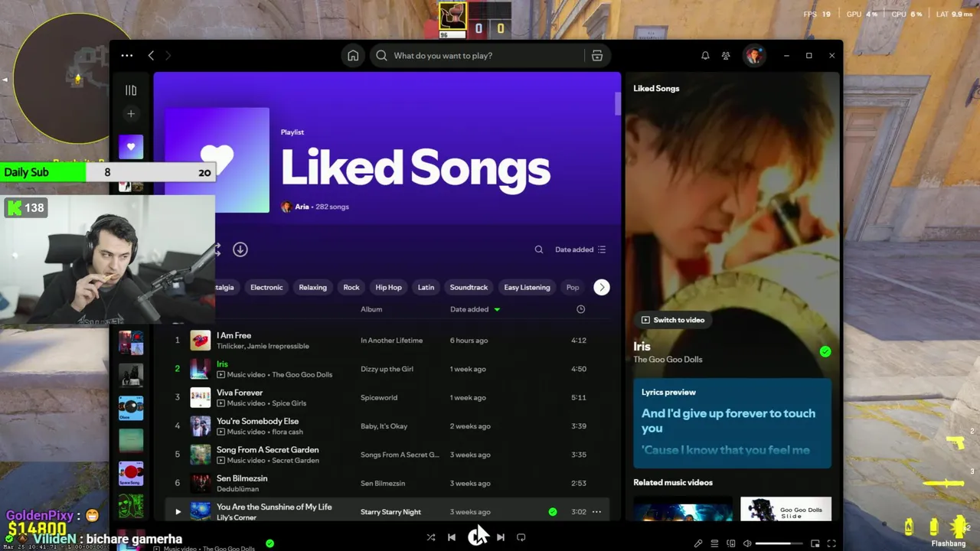Open the notifications bell
The width and height of the screenshot is (980, 551).
click(x=705, y=56)
